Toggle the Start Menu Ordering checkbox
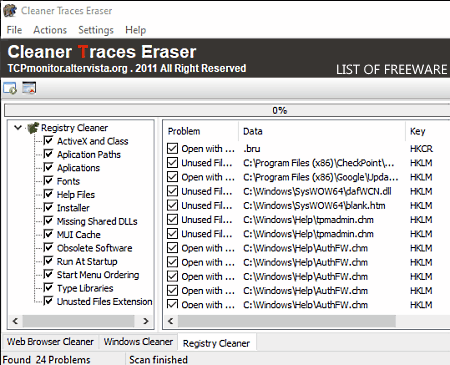 pos(48,274)
